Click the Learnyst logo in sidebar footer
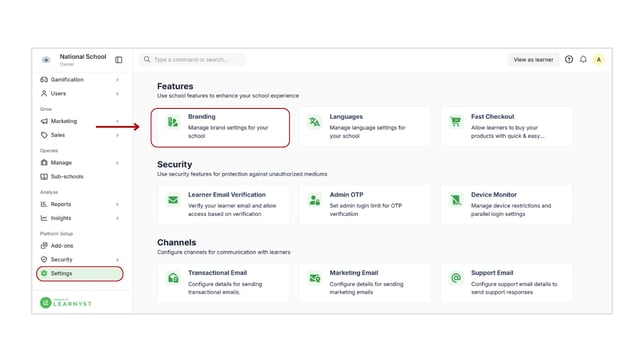 click(x=66, y=303)
